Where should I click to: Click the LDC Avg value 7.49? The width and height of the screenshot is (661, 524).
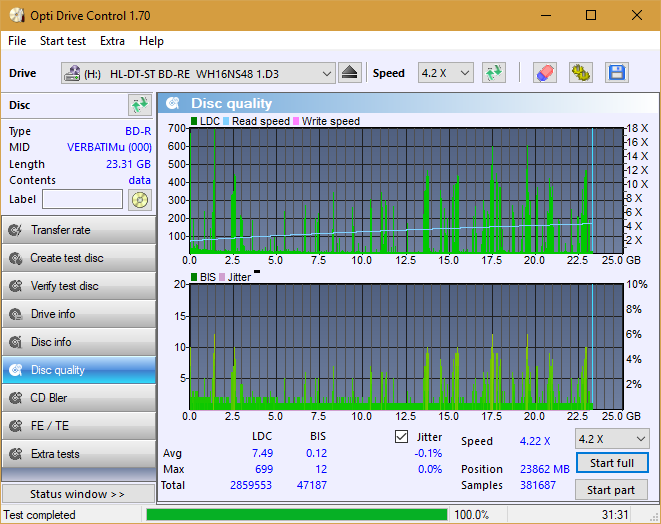point(262,453)
